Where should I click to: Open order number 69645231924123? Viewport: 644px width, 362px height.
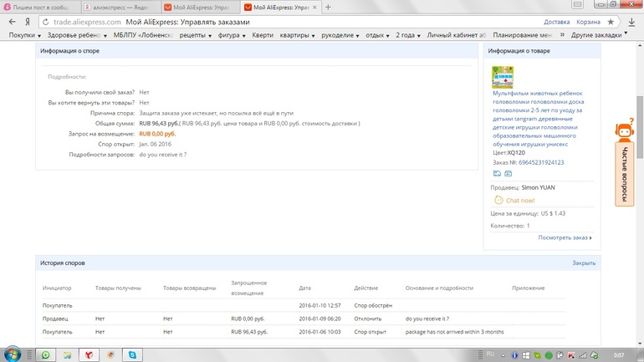pyautogui.click(x=541, y=162)
